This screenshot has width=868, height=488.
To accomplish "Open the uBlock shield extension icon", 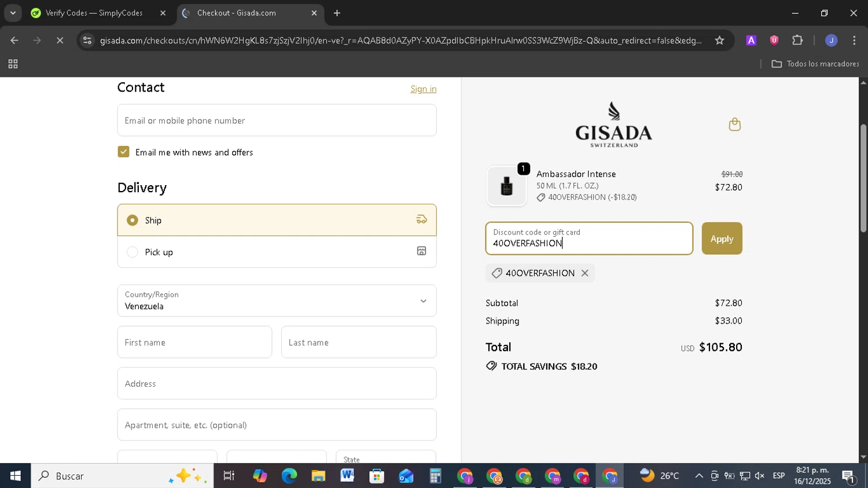I will click(774, 40).
